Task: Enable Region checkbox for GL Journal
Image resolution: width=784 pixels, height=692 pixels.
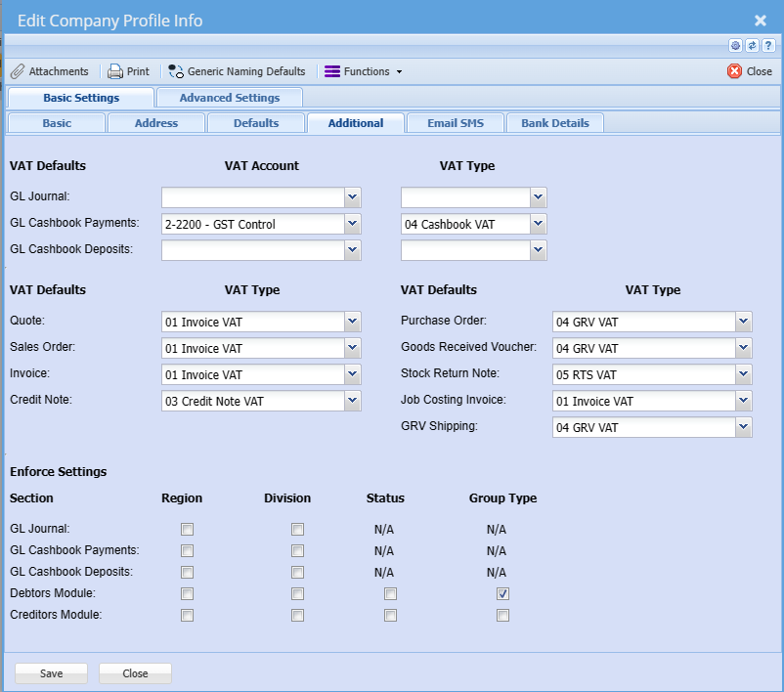Action: coord(187,530)
